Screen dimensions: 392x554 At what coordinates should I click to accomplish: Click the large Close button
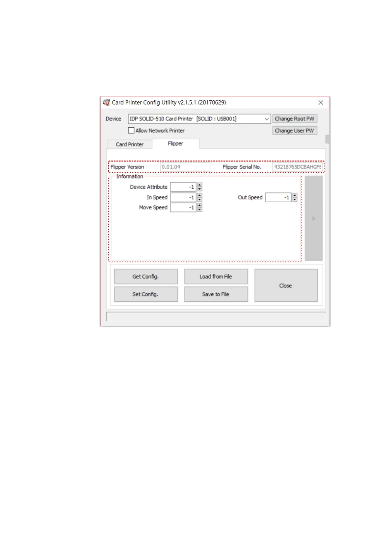tap(286, 286)
